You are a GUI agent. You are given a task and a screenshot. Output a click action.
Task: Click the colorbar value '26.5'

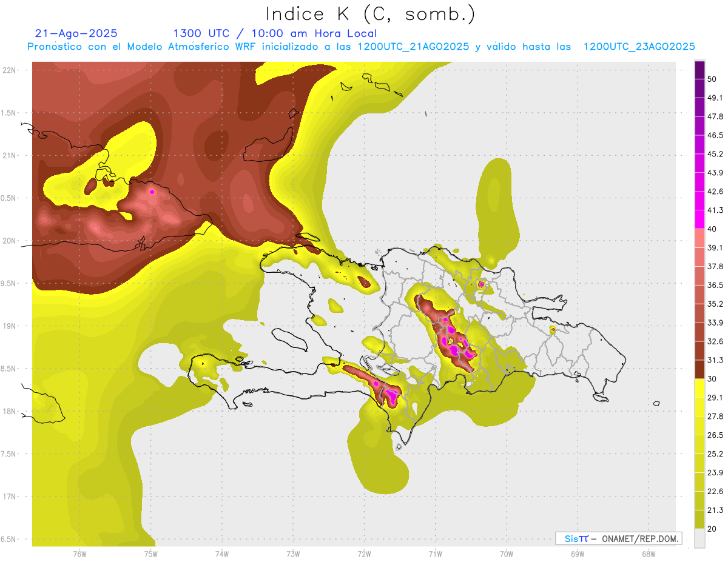(x=715, y=435)
